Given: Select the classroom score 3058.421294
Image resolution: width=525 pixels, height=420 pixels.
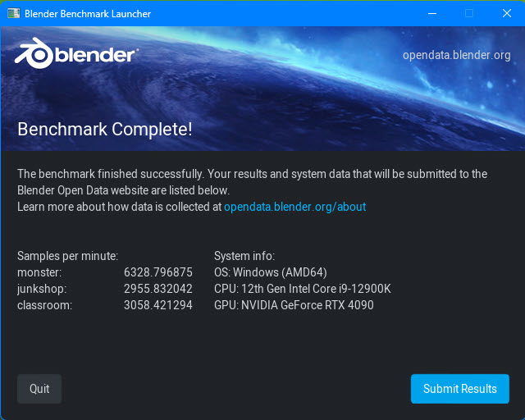Looking at the screenshot, I should pyautogui.click(x=158, y=305).
